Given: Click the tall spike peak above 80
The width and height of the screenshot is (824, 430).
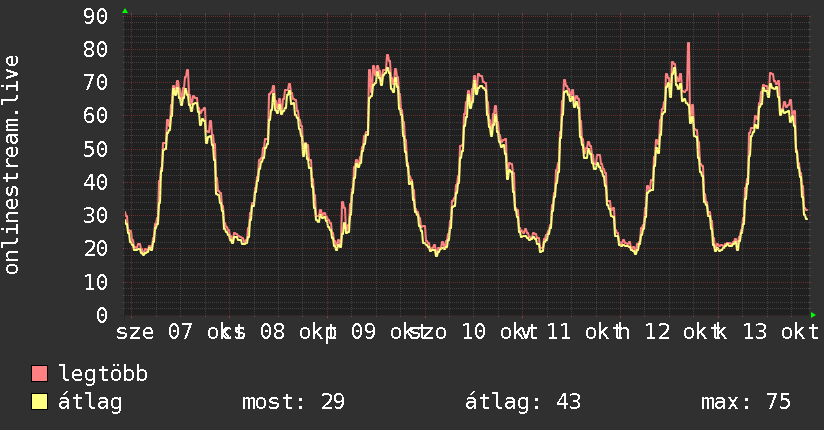Looking at the screenshot, I should [x=688, y=45].
